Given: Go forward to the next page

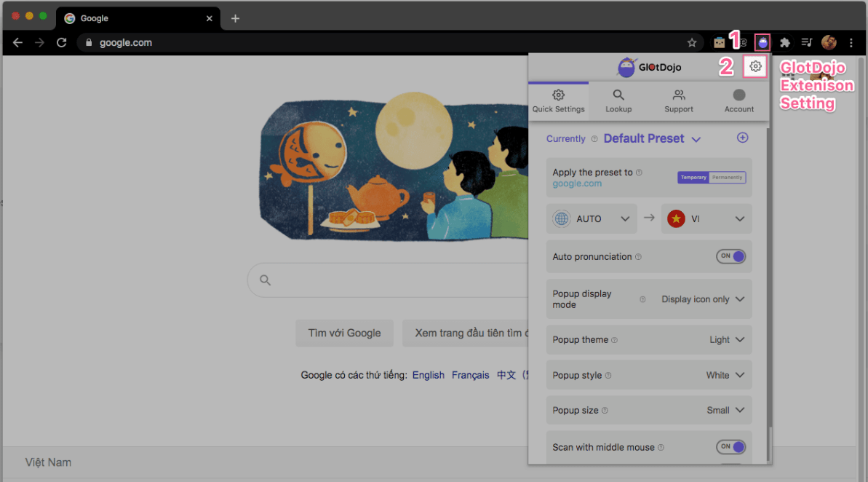Looking at the screenshot, I should [x=39, y=43].
